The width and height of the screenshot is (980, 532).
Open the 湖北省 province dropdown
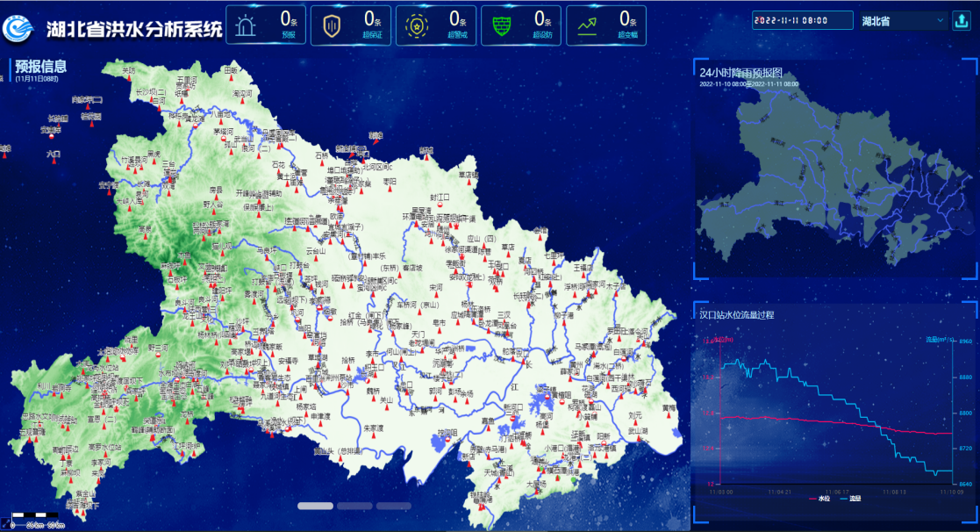902,20
